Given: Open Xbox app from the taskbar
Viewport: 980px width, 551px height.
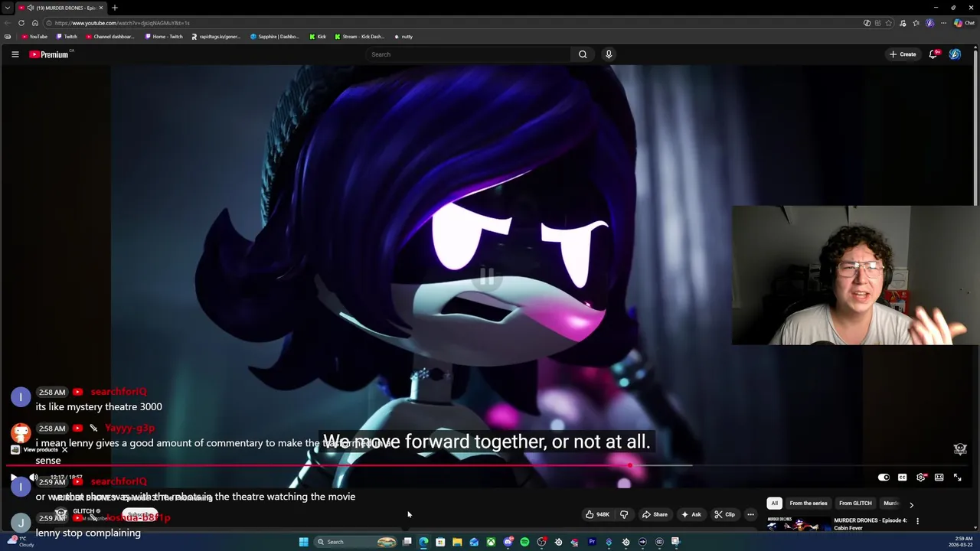Looking at the screenshot, I should click(491, 542).
